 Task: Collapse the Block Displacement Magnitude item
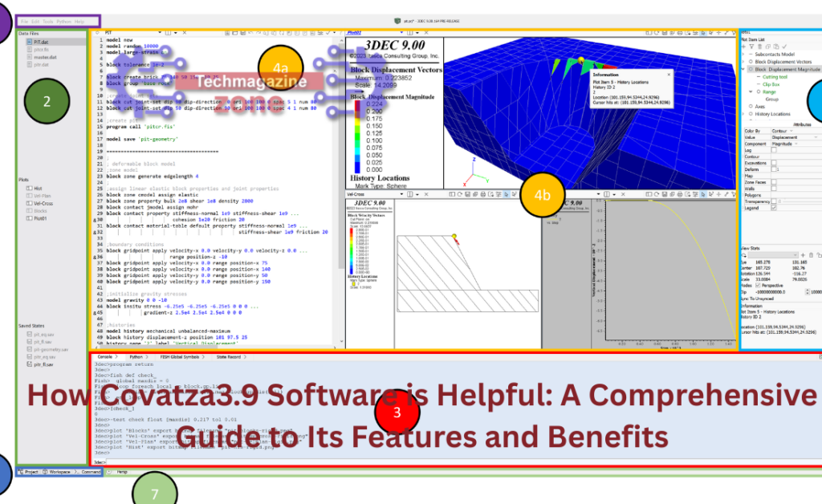coord(743,69)
